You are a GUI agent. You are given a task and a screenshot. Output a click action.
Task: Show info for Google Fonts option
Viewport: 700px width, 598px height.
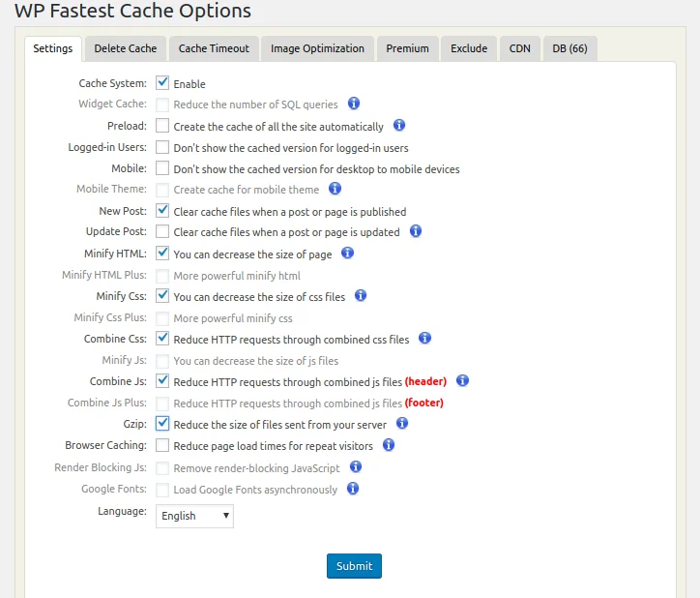(353, 489)
